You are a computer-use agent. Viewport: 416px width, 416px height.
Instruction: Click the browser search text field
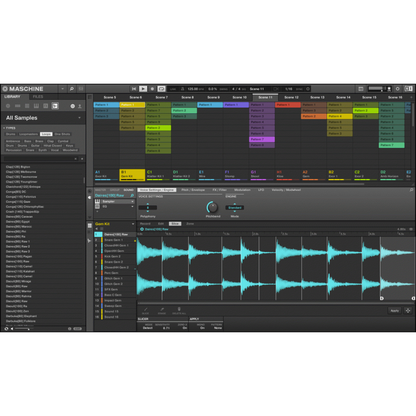click(40, 159)
